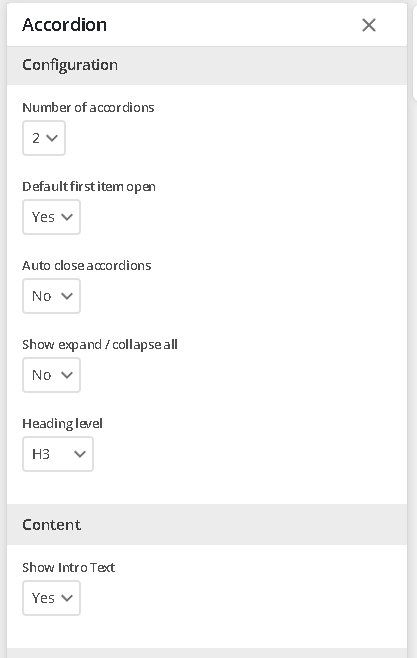Click the chevron arrow next to value 2

point(52,138)
